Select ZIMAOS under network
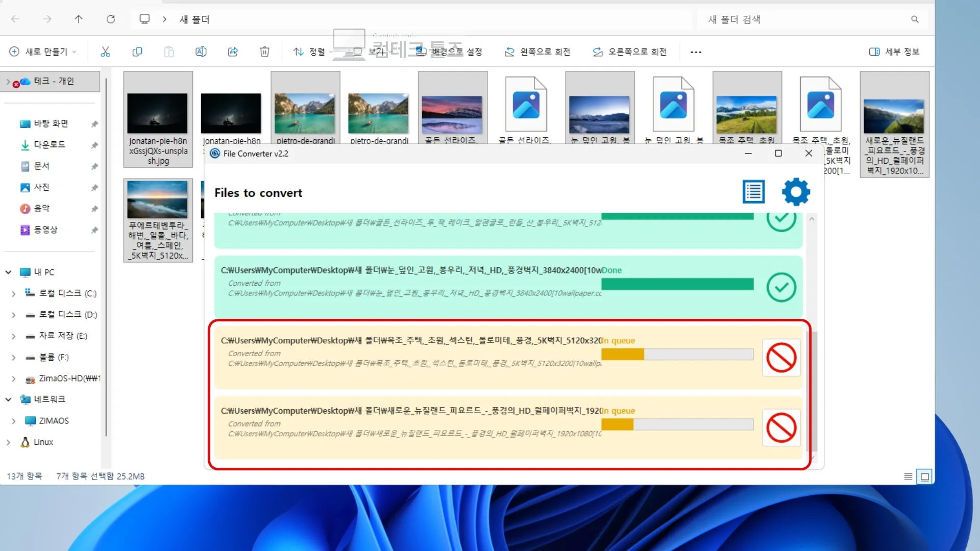 click(54, 421)
